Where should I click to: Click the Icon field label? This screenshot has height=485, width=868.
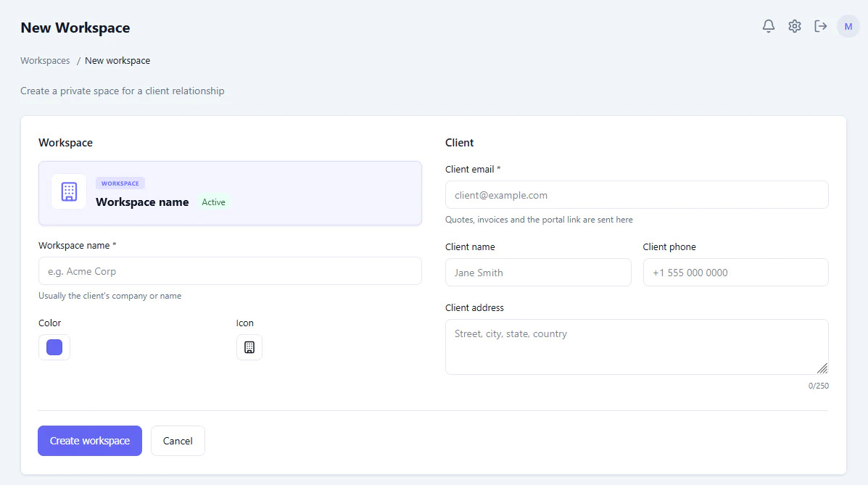(244, 323)
